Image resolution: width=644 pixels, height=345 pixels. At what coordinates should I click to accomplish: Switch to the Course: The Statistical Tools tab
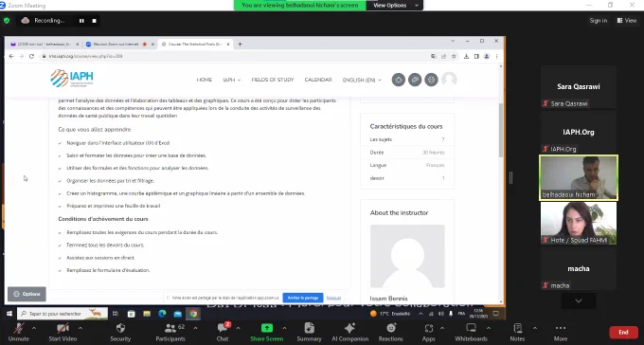[x=196, y=44]
